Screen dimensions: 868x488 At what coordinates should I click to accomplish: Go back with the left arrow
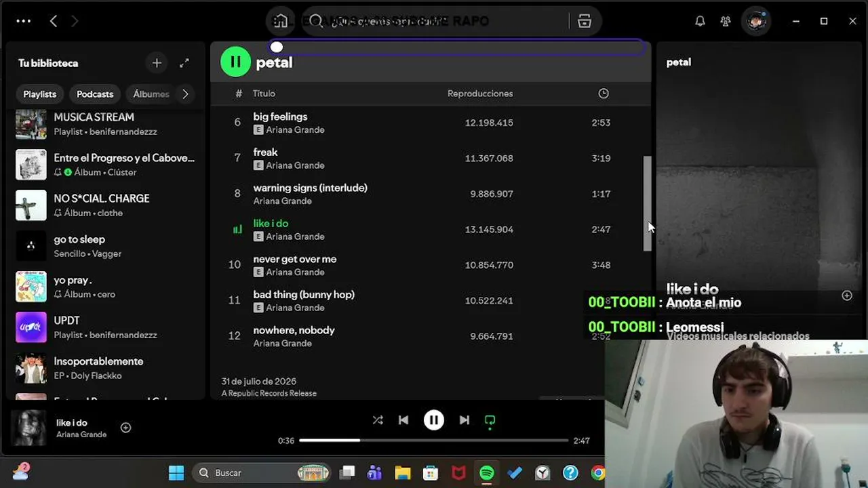click(54, 21)
